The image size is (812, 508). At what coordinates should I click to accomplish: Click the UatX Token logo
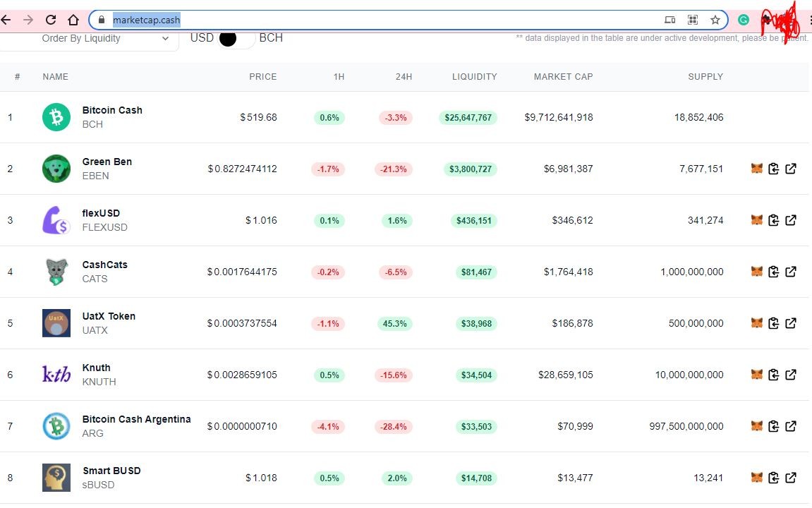click(x=56, y=323)
